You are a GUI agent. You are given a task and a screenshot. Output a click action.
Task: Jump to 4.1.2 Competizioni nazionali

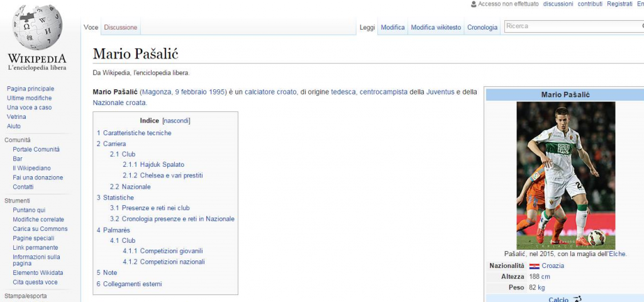tap(164, 262)
